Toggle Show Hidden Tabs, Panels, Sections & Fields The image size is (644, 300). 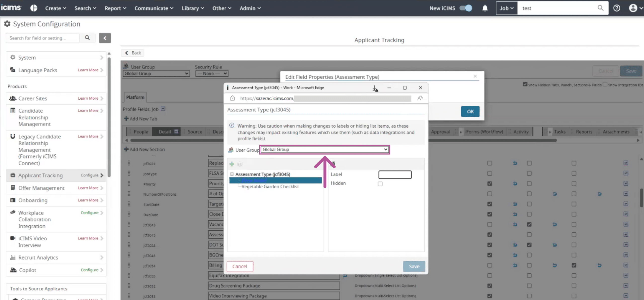point(525,84)
